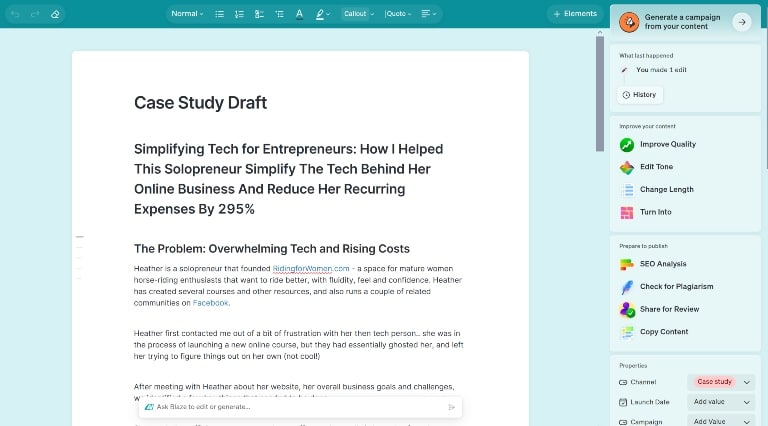This screenshot has width=768, height=426.
Task: Click the 'You made 1 edit' entry
Action: 661,70
